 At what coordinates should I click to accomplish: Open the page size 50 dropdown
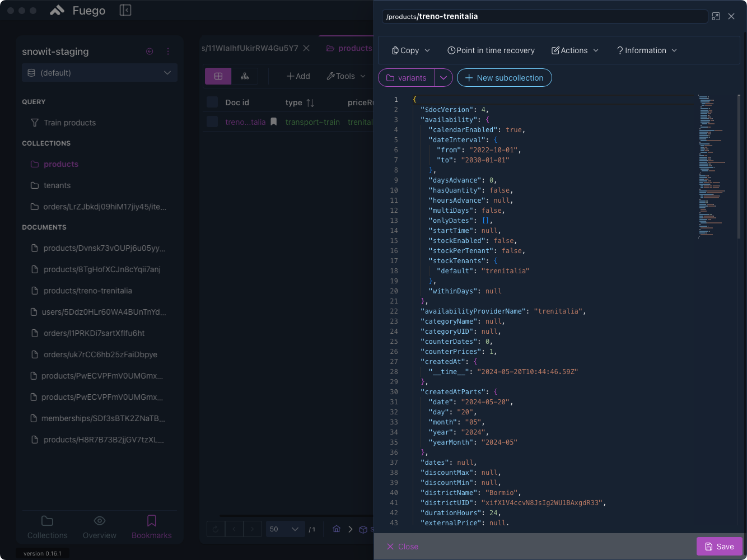click(x=285, y=529)
